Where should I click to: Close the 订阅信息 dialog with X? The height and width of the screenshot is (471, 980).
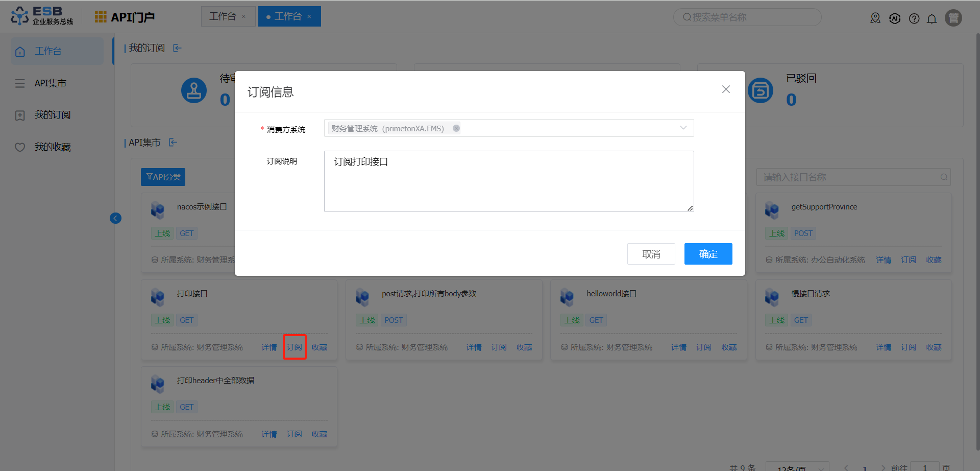726,89
